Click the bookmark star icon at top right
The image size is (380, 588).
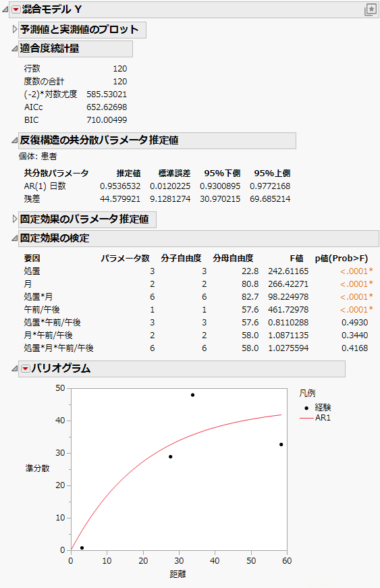[371, 9]
